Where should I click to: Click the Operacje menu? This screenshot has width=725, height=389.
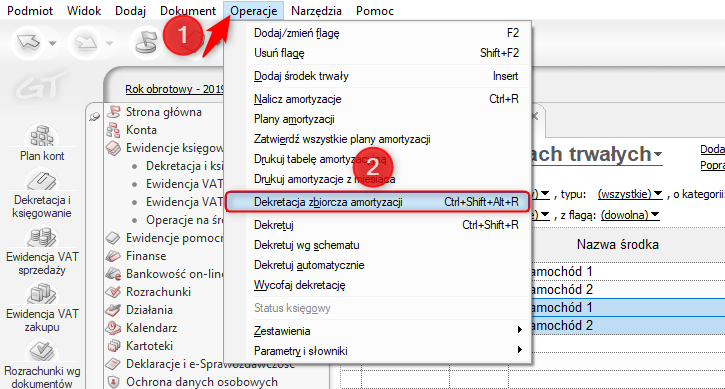[x=253, y=11]
